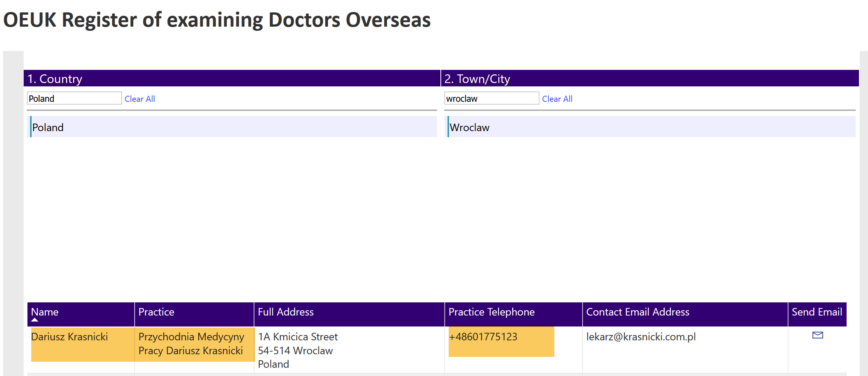Sort by the Full Address column header
The width and height of the screenshot is (868, 376).
[x=285, y=312]
